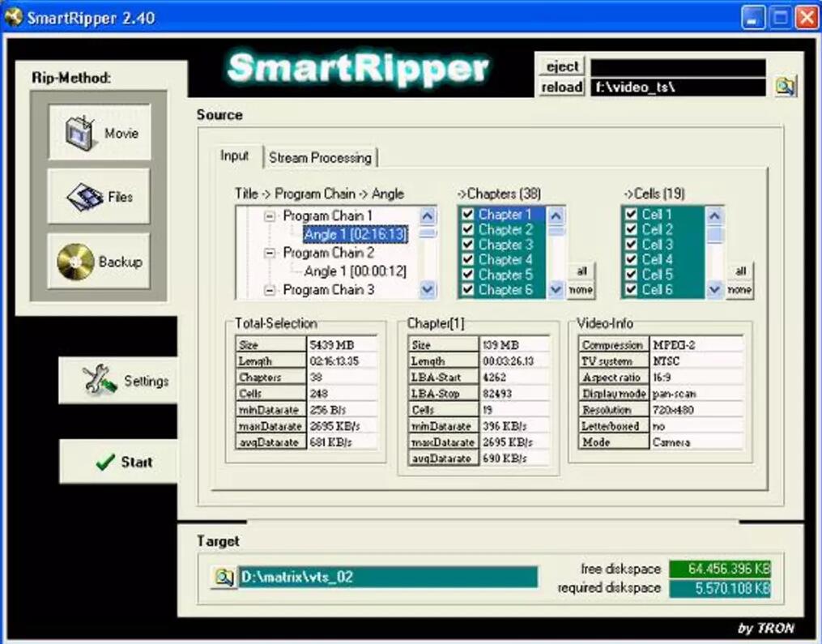822x644 pixels.
Task: Uncheck Cell 4
Action: (x=631, y=259)
